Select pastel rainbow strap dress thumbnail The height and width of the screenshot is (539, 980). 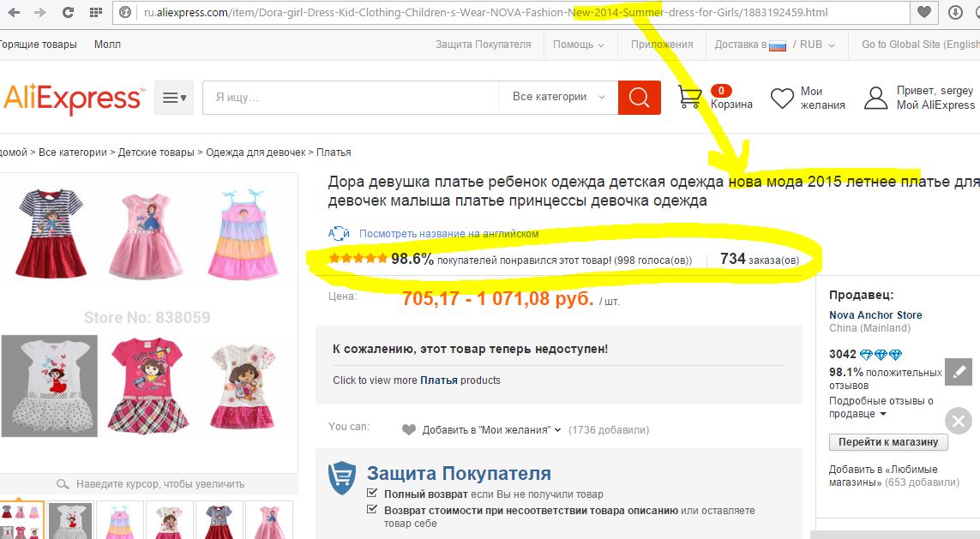[119, 521]
